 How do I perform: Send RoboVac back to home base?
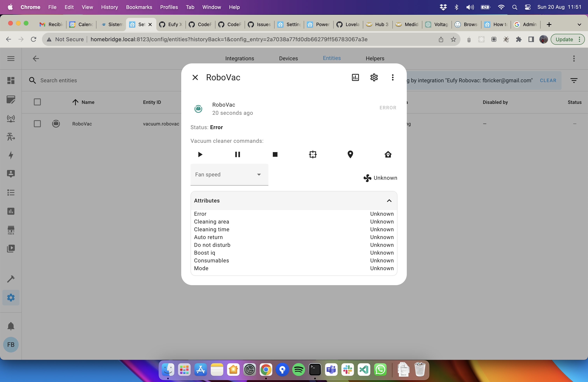click(388, 154)
